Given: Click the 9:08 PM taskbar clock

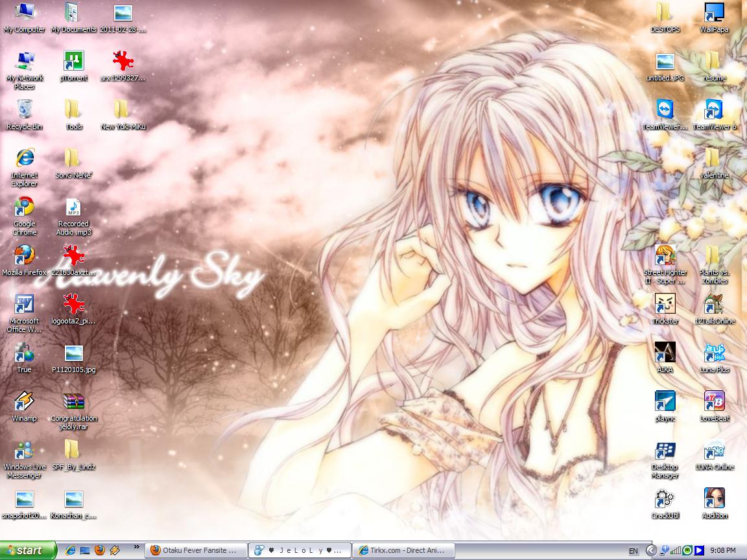Looking at the screenshot, I should click(723, 550).
